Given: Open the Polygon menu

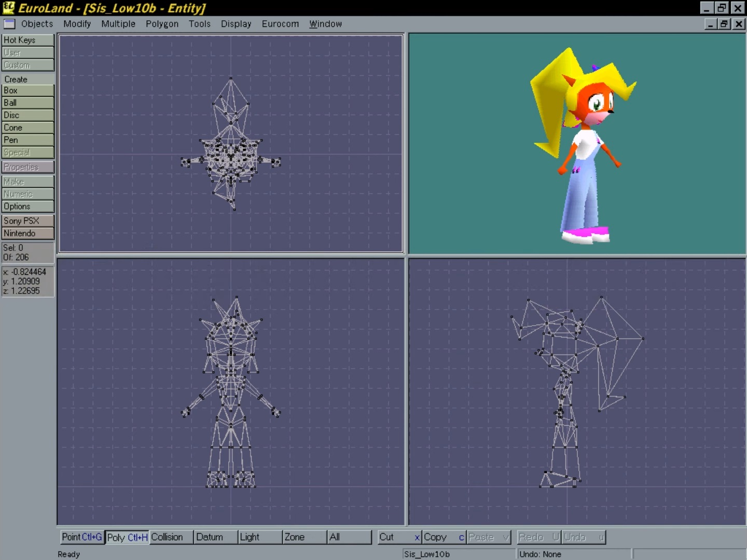Looking at the screenshot, I should [x=162, y=24].
